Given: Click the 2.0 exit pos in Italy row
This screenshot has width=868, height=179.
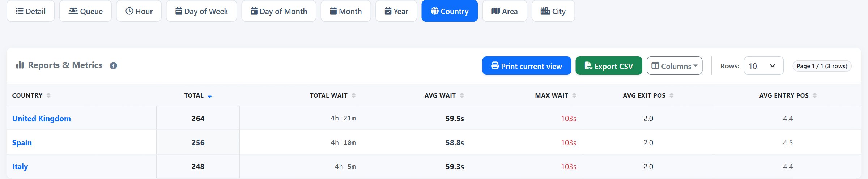Looking at the screenshot, I should (648, 167).
